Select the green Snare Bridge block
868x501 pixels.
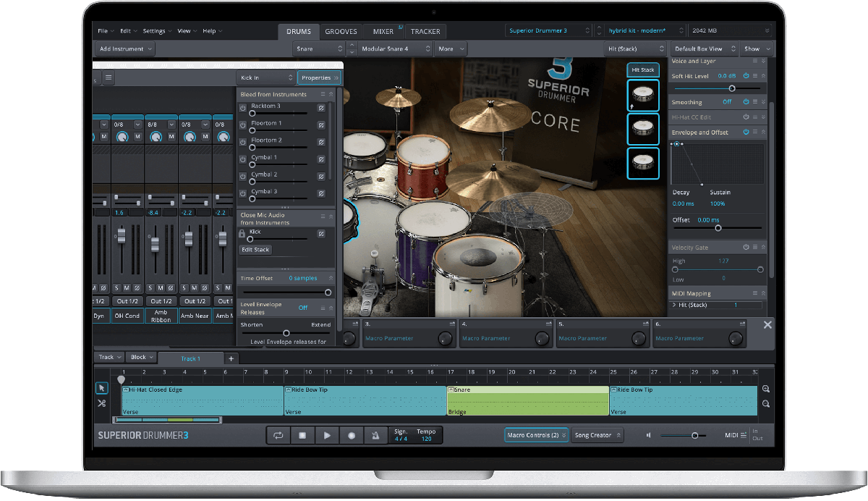pyautogui.click(x=528, y=400)
